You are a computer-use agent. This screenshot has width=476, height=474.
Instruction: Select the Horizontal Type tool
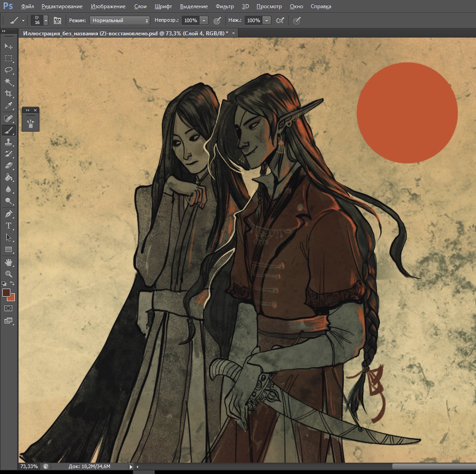coord(9,226)
